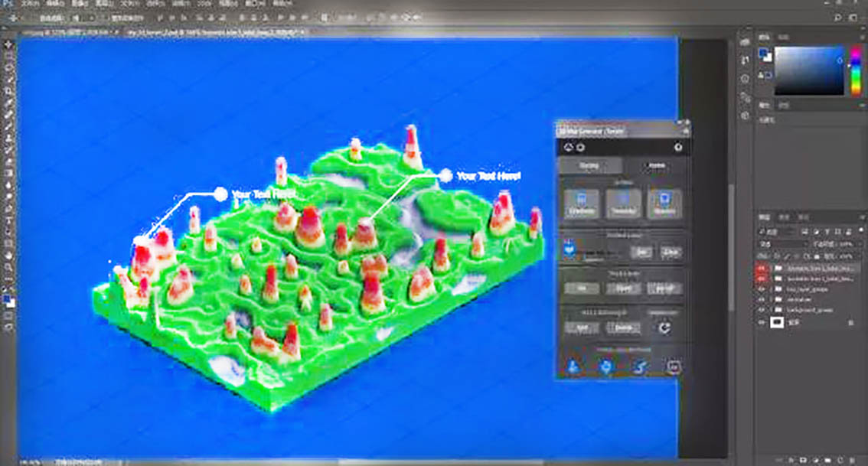
Task: Select the Eraser tool in the toolbox
Action: pyautogui.click(x=8, y=162)
